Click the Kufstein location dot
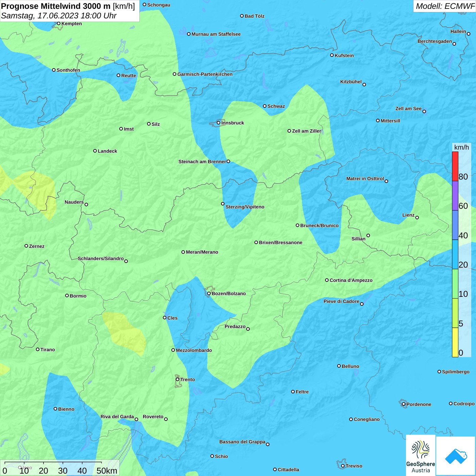476x476 pixels. 332,55
